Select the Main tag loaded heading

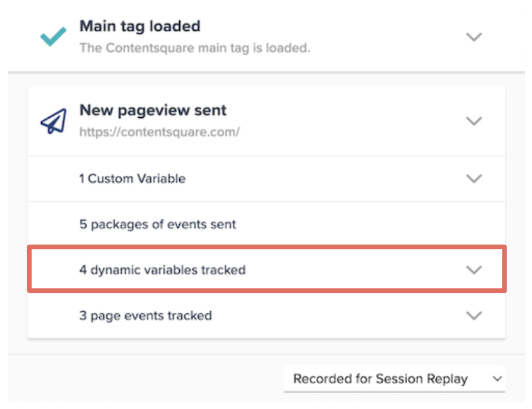pyautogui.click(x=140, y=26)
